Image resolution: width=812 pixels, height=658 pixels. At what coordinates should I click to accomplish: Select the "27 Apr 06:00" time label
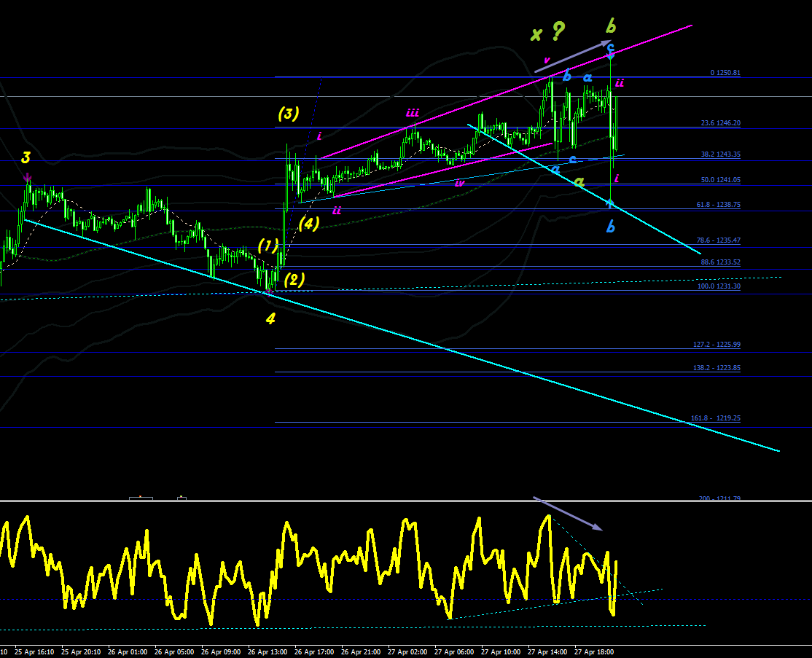tap(453, 651)
